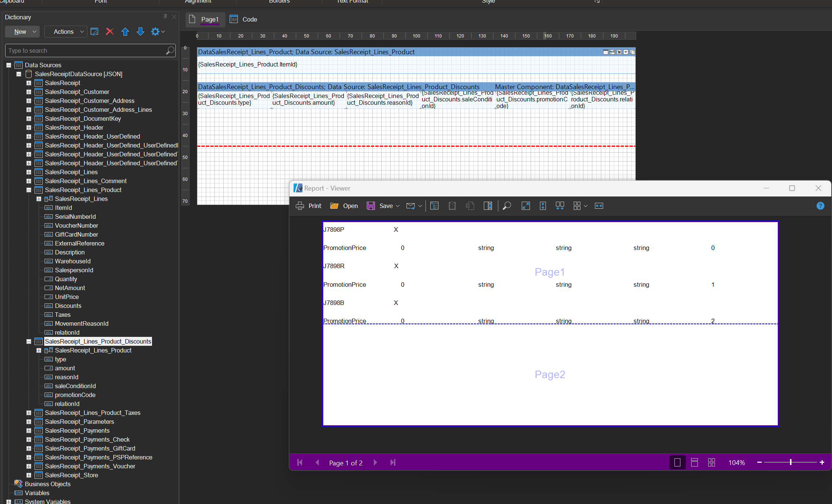Select the Business Objects tree item

click(48, 484)
